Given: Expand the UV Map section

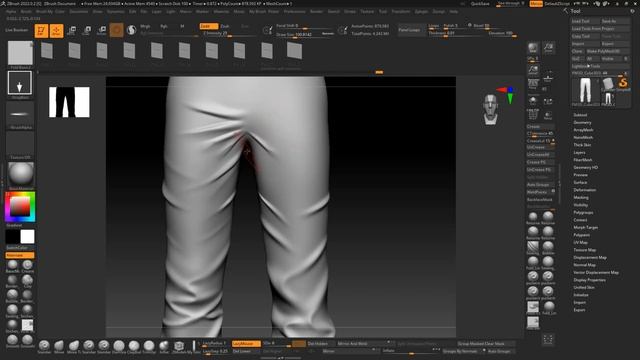Looking at the screenshot, I should [580, 242].
